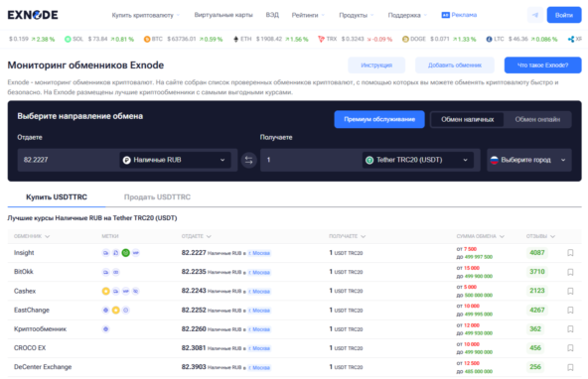Sort table by Обменник column

click(32, 236)
